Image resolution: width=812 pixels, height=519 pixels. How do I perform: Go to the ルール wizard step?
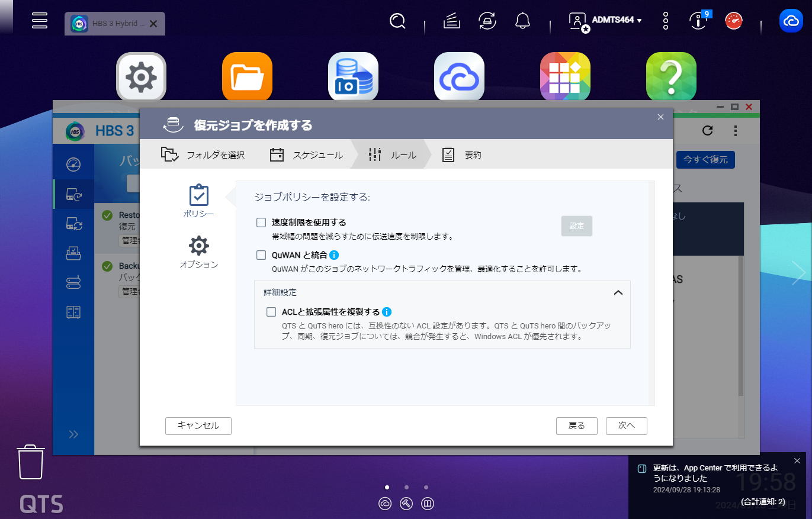coord(391,155)
